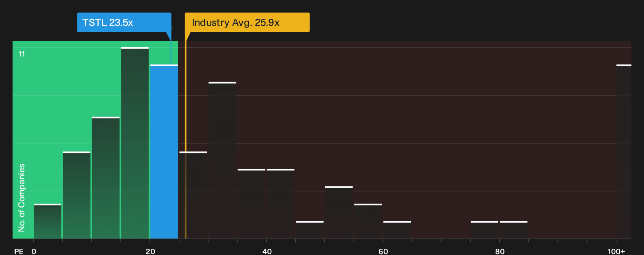
Task: Click the Industry Avg. 25.9x yellow label
Action: click(x=247, y=22)
